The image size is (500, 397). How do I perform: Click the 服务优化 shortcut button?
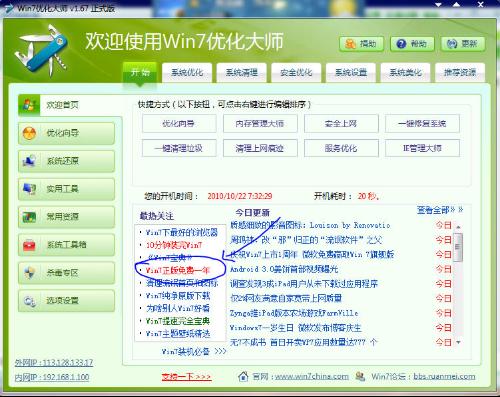pyautogui.click(x=341, y=148)
